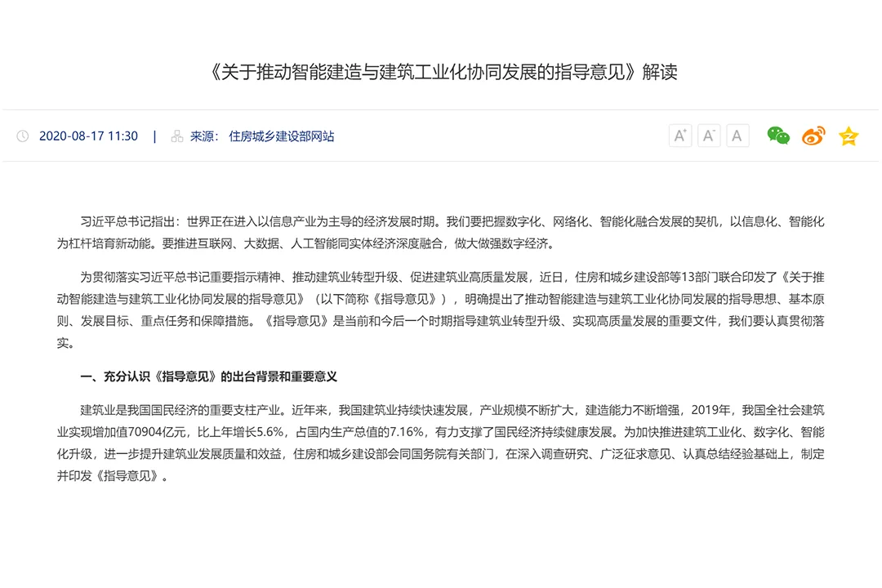The width and height of the screenshot is (882, 588).
Task: Share the article via the Weibo icon
Action: pos(813,136)
